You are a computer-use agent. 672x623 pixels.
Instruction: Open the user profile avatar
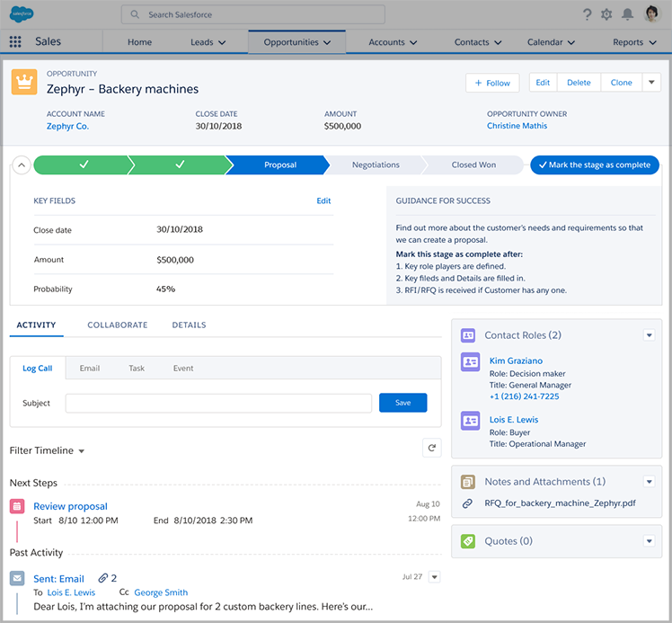coord(652,14)
